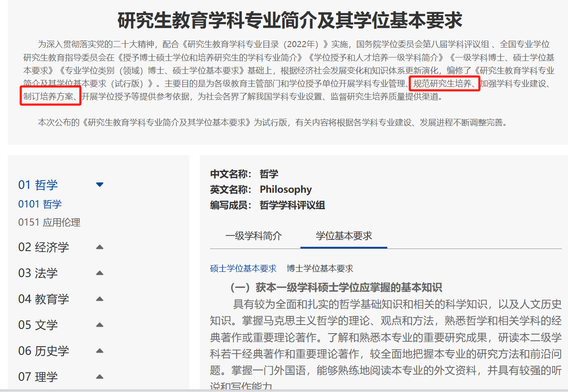The width and height of the screenshot is (568, 392).
Task: Click the page title 研究生教育学科专业简介及其学位基本要求
Action: [x=290, y=20]
